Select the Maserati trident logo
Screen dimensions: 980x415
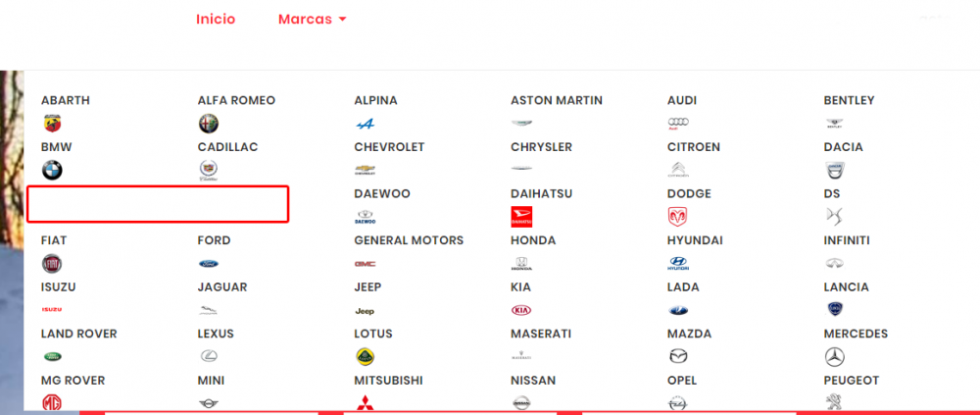tap(521, 357)
